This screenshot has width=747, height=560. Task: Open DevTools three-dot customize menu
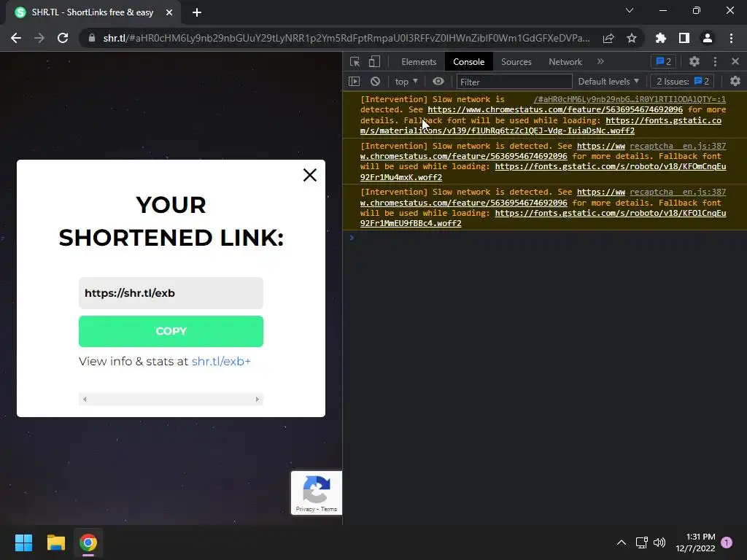click(x=715, y=61)
